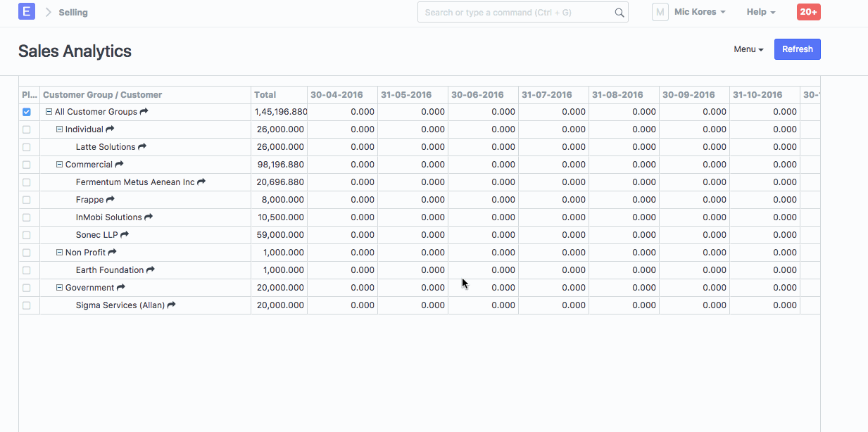Open Latte Solutions via its redirect arrow

(141, 147)
